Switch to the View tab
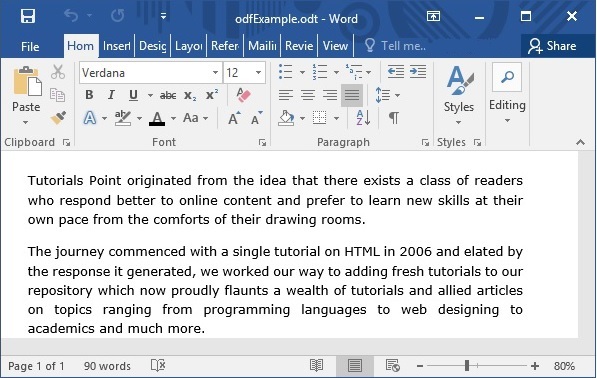The image size is (597, 378). click(335, 46)
